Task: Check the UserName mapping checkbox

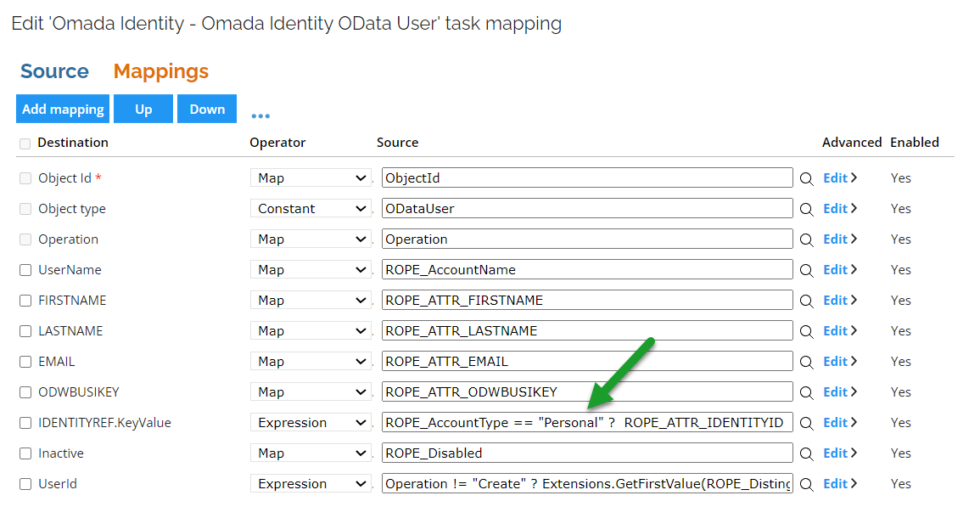Action: click(25, 270)
